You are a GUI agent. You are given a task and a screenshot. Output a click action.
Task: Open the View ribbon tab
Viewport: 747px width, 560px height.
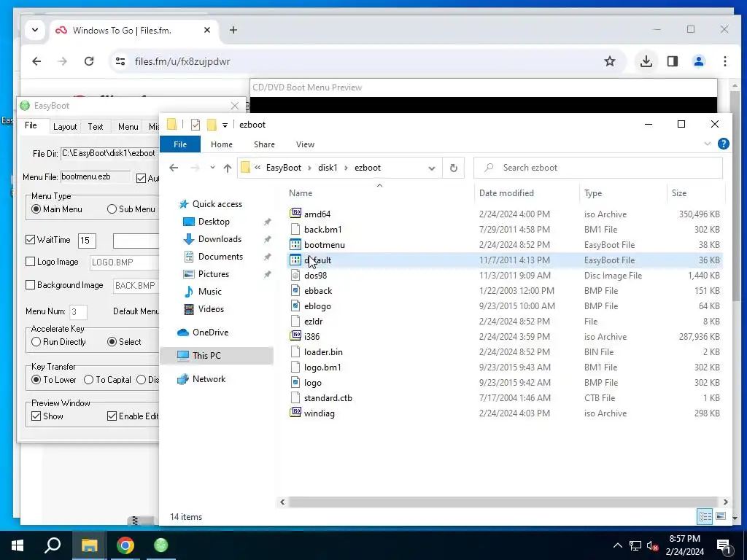[305, 144]
